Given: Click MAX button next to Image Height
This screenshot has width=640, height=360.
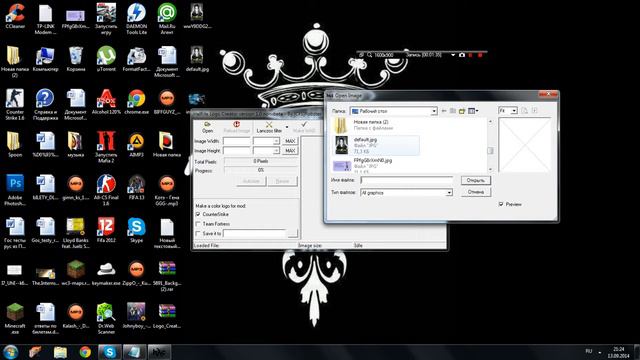Looking at the screenshot, I should click(x=290, y=151).
